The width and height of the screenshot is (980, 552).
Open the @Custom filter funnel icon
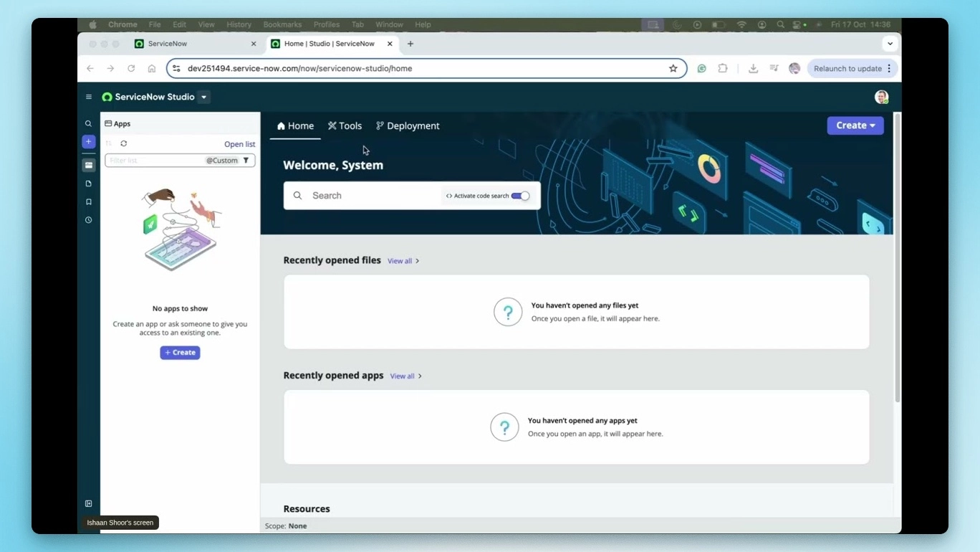(246, 160)
